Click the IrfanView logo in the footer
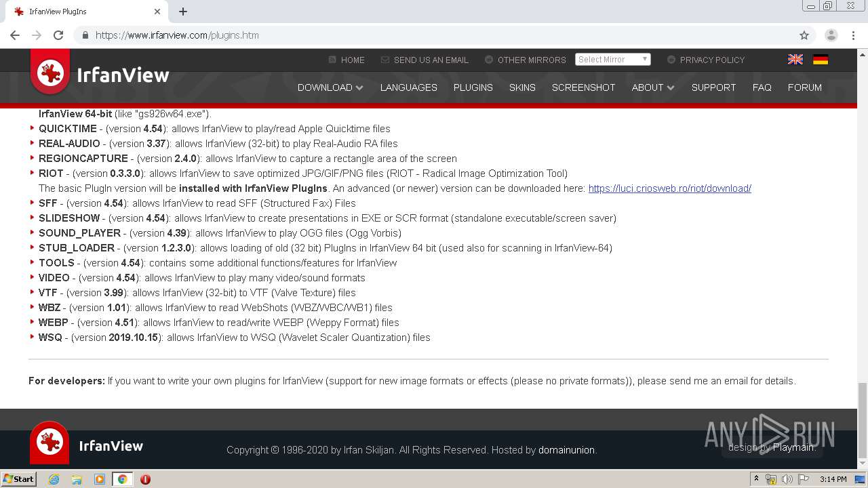 tap(87, 444)
